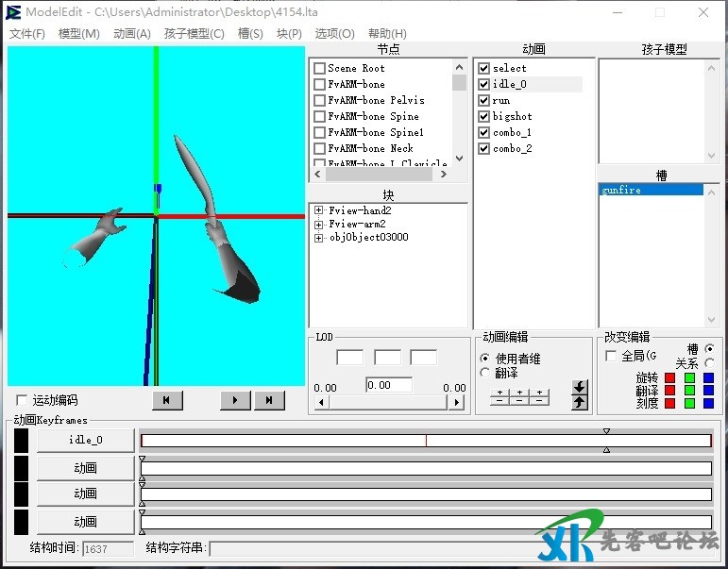
Task: Click the move animation up arrow icon
Action: (580, 402)
